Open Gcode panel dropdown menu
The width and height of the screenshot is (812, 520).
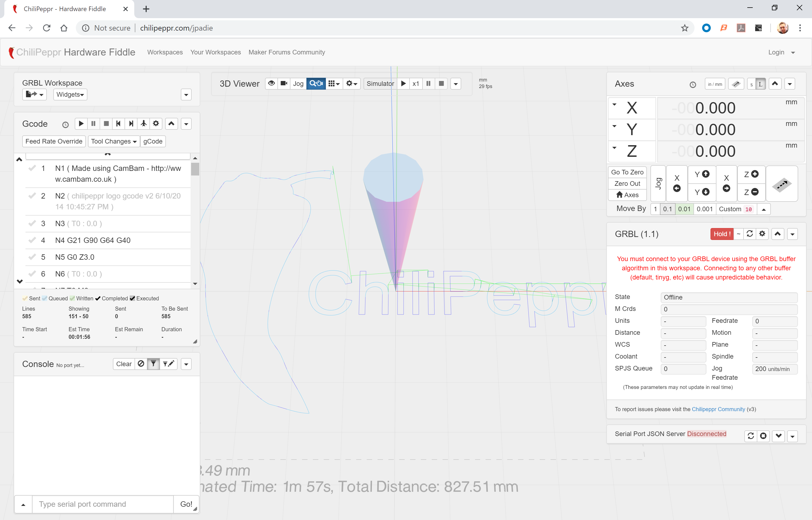(186, 124)
